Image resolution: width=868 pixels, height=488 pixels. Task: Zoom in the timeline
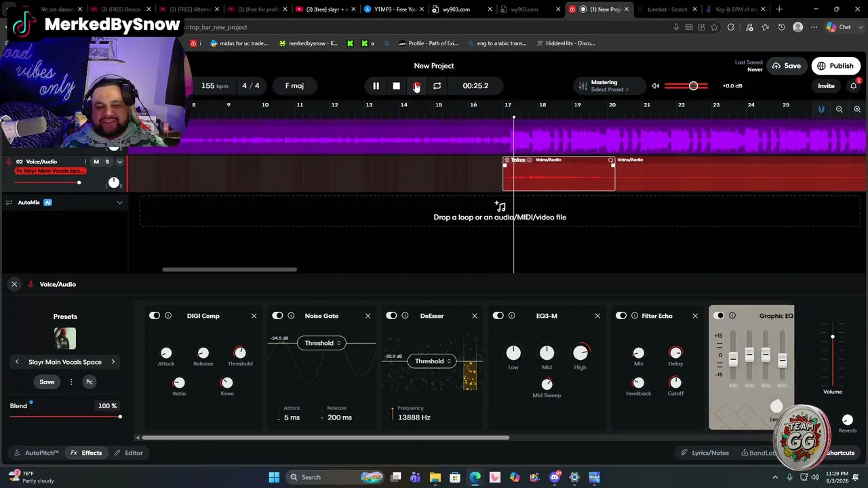point(857,109)
